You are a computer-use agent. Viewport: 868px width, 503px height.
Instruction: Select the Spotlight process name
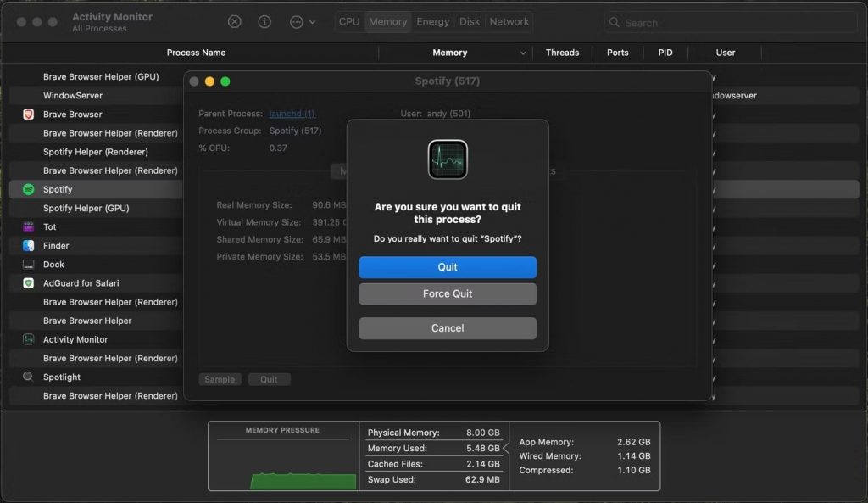(61, 377)
